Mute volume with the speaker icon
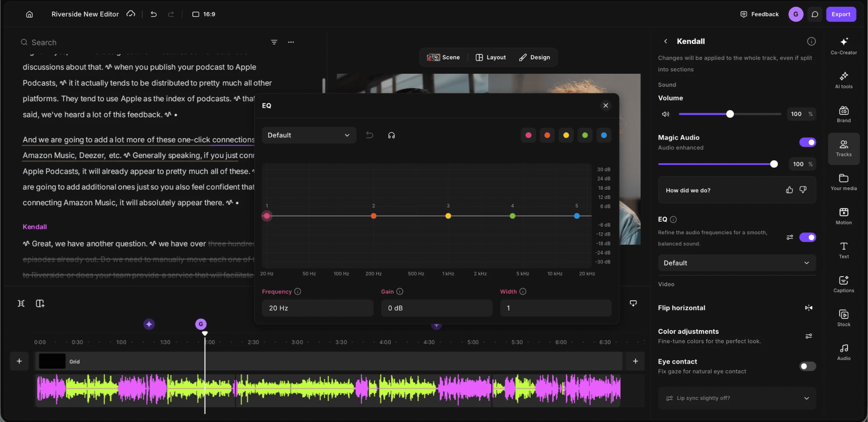The height and width of the screenshot is (422, 868). pos(665,114)
